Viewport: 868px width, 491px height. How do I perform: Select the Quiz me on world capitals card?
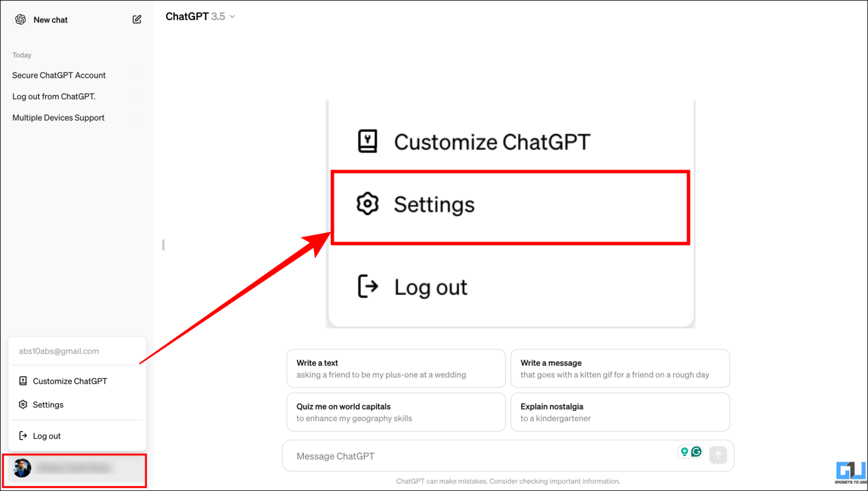coord(396,412)
